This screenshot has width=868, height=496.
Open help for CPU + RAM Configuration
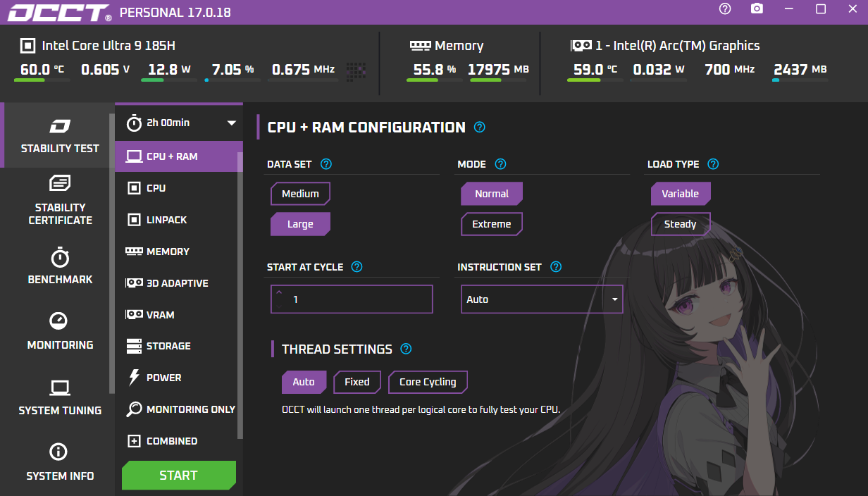point(480,128)
